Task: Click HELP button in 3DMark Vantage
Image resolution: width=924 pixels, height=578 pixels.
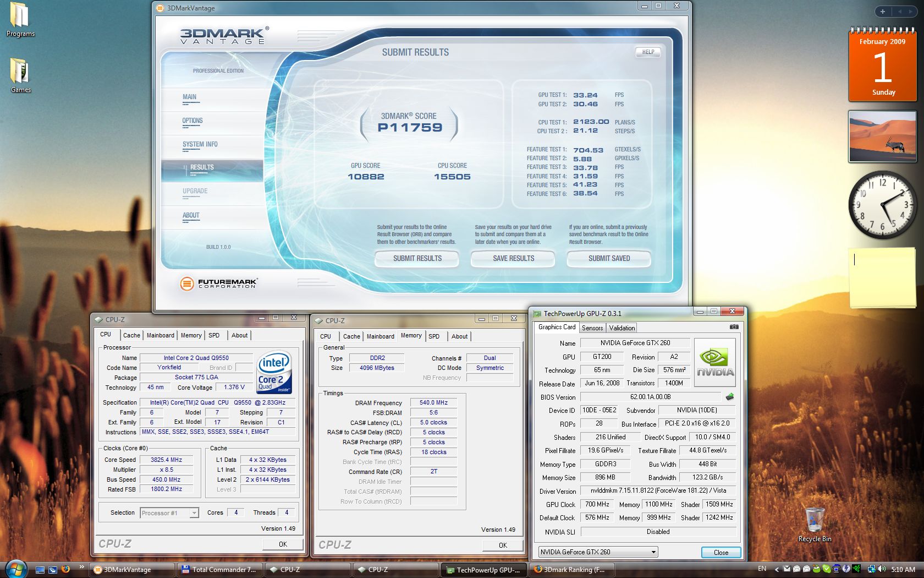Action: (648, 52)
